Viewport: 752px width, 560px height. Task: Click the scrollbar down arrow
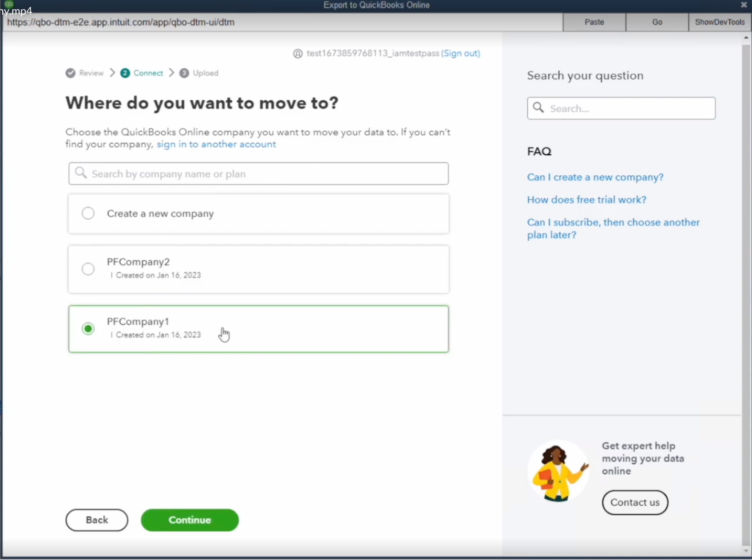(746, 551)
